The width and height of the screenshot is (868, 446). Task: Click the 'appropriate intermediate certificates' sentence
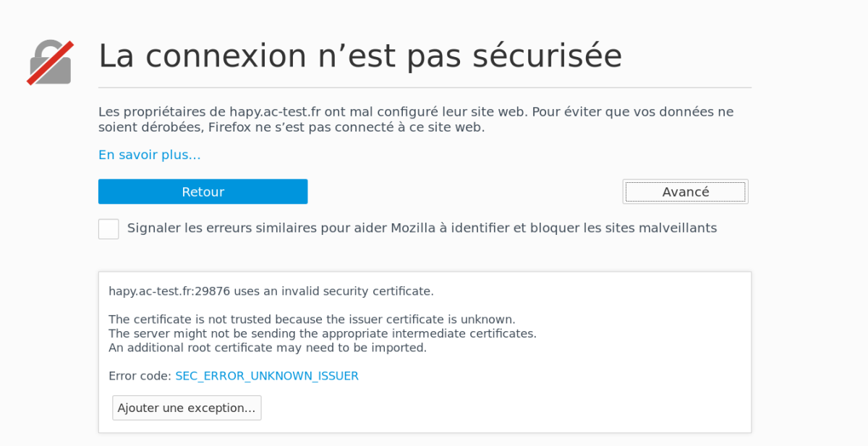323,333
